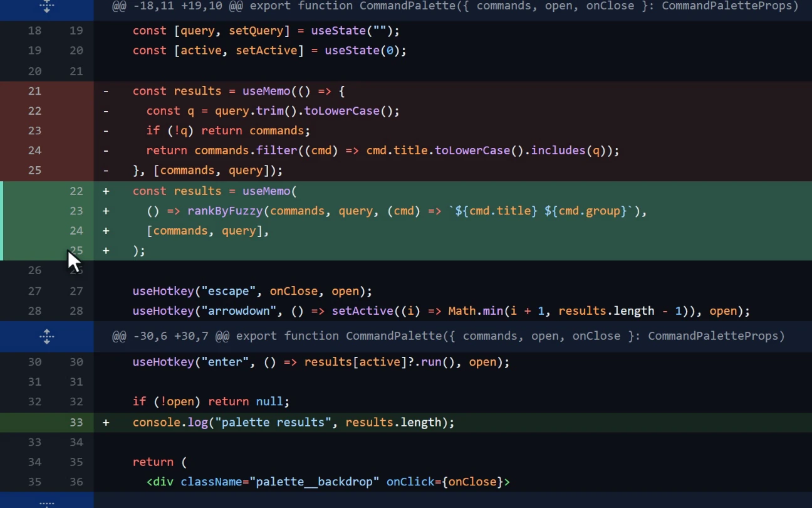The image size is (812, 508).
Task: Click old line number 21 on the removed useMemo line
Action: coord(34,91)
